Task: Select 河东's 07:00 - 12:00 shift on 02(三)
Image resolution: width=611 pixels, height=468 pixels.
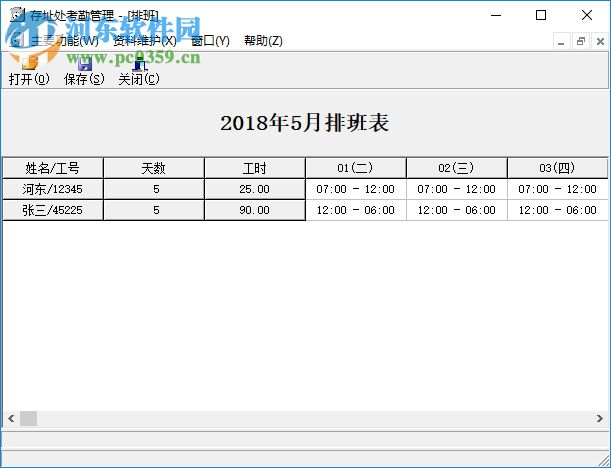Action: click(x=456, y=189)
